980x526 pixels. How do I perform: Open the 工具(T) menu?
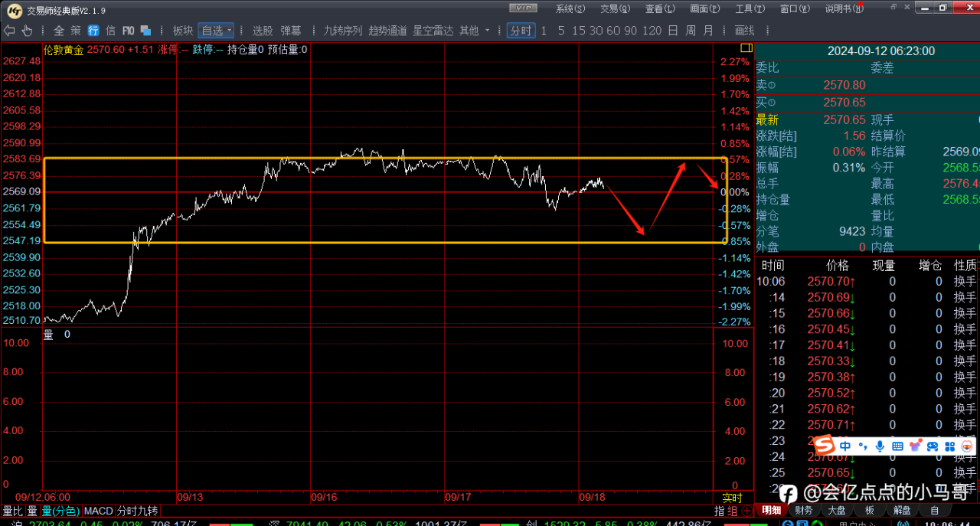[750, 8]
